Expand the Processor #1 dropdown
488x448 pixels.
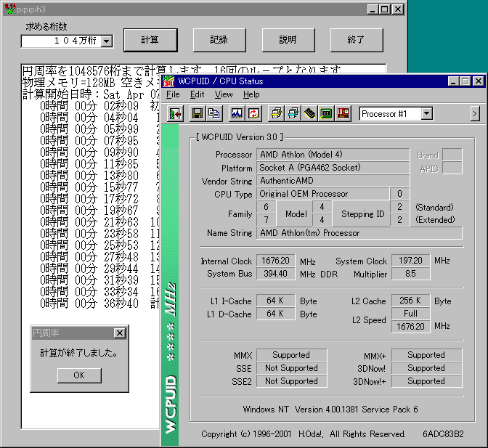426,114
